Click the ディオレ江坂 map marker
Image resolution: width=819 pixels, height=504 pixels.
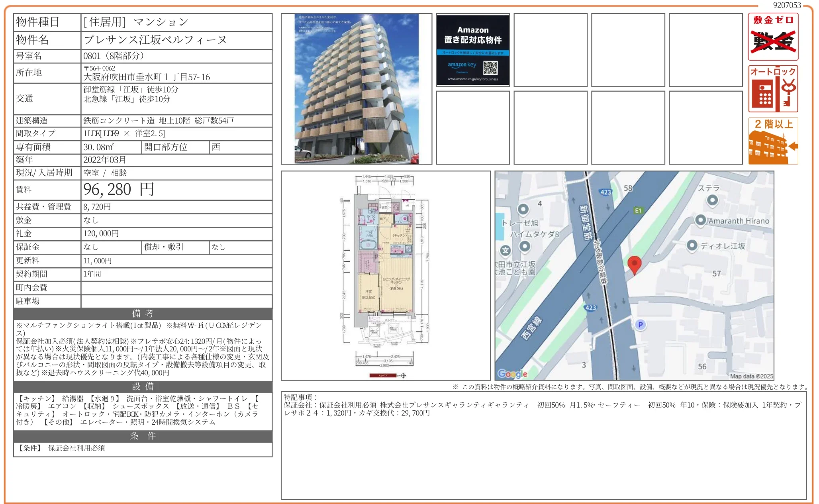[x=692, y=245]
